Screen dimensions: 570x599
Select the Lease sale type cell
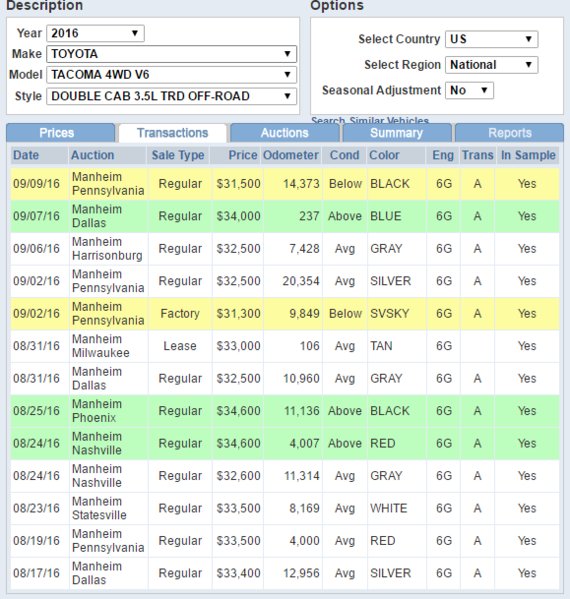[180, 346]
